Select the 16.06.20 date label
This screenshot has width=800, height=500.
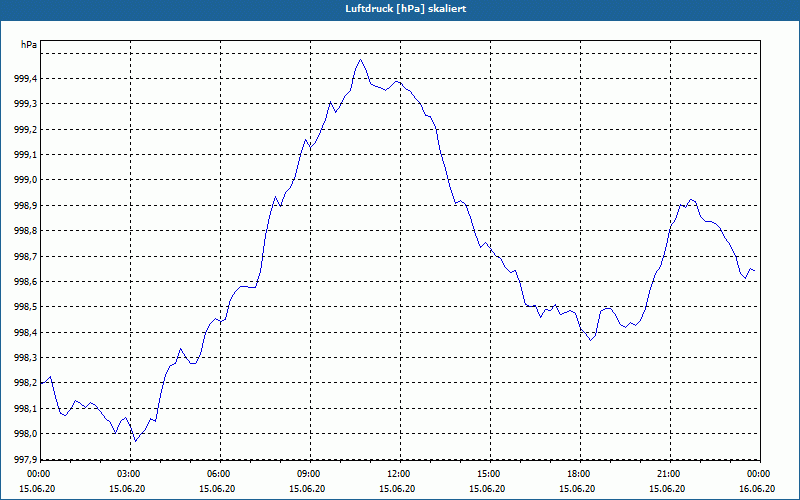pyautogui.click(x=758, y=489)
